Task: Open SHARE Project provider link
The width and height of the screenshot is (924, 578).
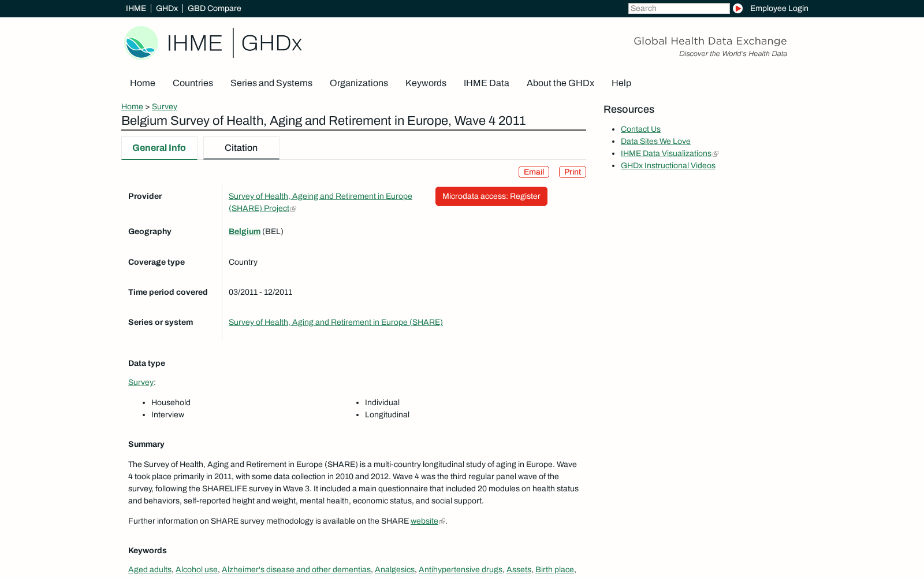Action: point(321,202)
